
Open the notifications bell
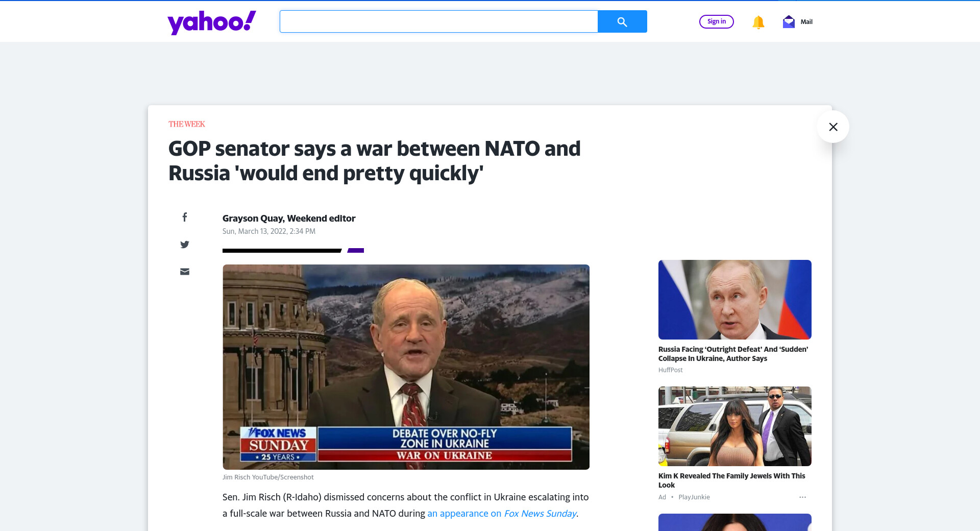click(758, 22)
